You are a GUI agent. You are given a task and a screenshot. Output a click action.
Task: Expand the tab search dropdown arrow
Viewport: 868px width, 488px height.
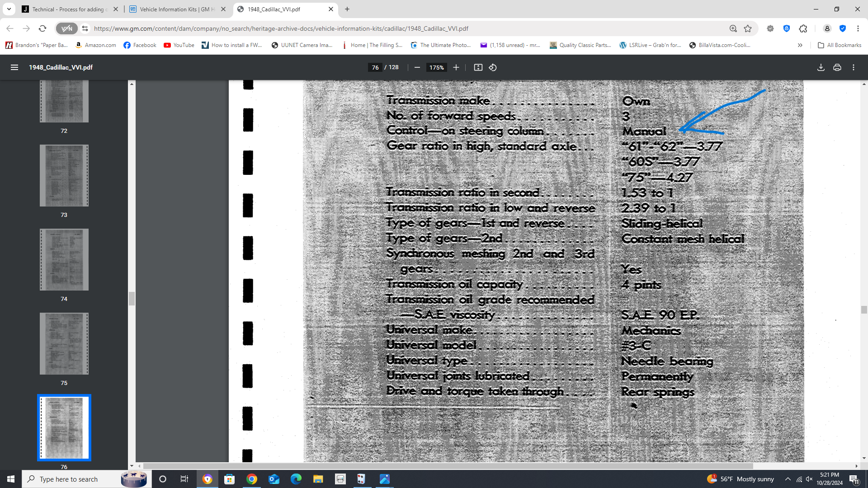[x=9, y=9]
